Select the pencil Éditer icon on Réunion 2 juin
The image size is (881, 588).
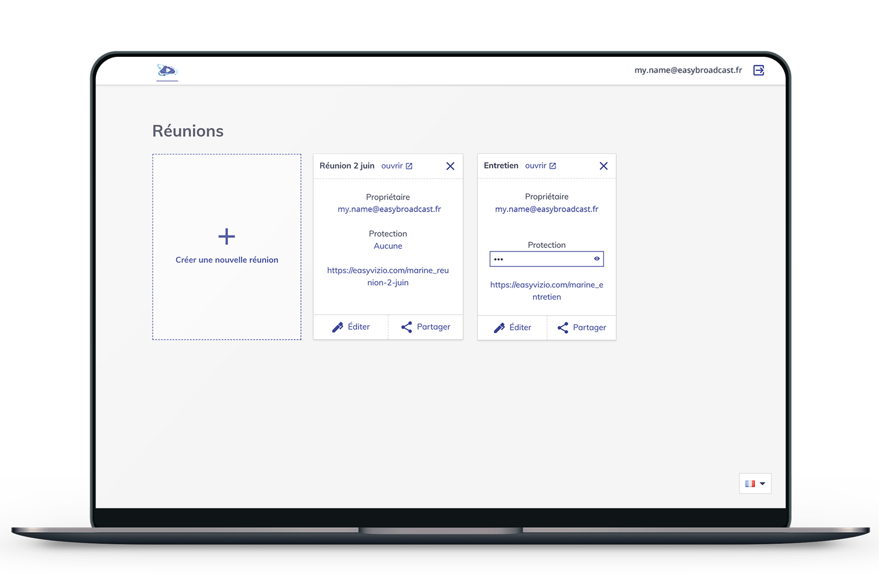coord(339,327)
